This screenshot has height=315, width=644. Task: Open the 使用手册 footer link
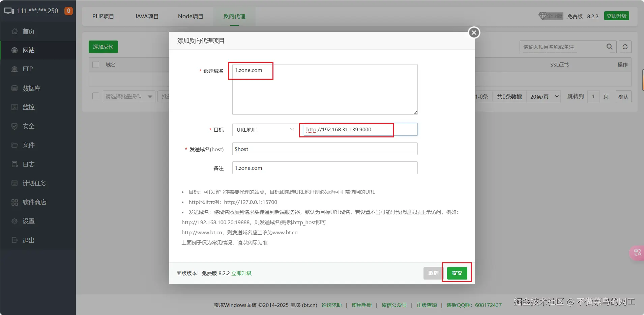tap(361, 305)
